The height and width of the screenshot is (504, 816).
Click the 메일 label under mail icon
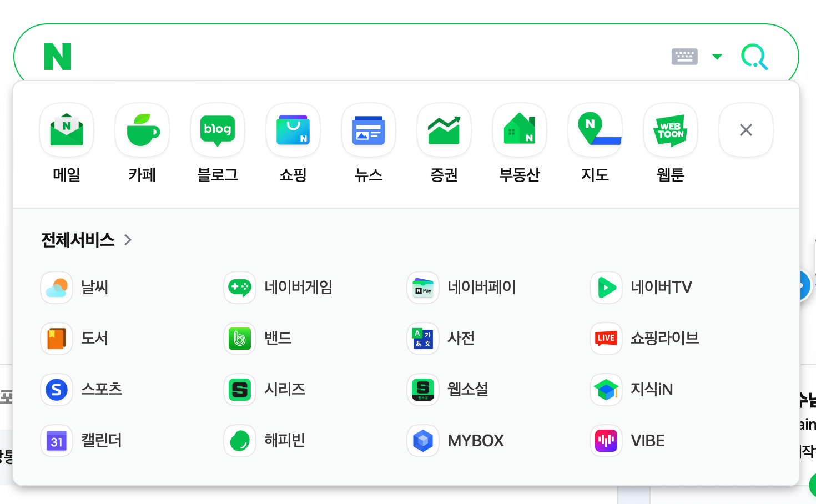[67, 175]
